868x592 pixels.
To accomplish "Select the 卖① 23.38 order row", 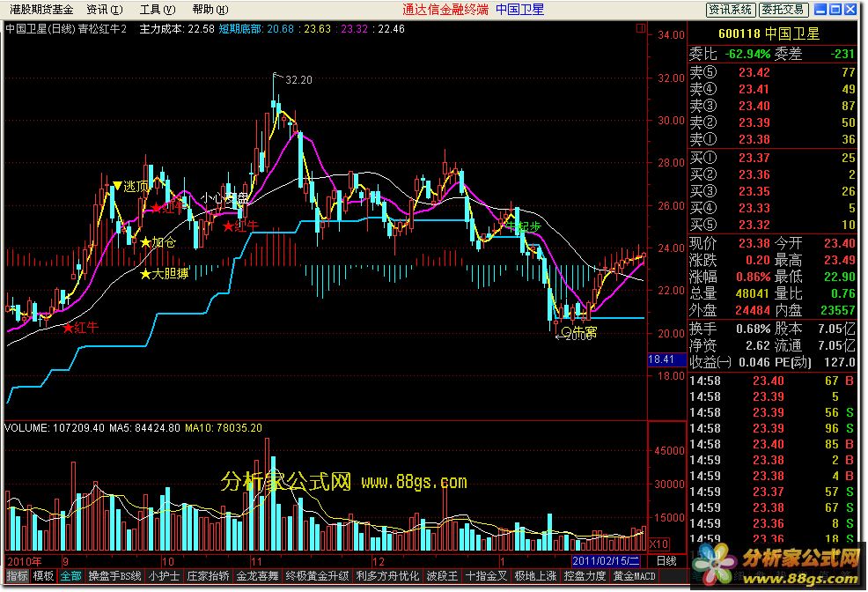I will tap(772, 139).
